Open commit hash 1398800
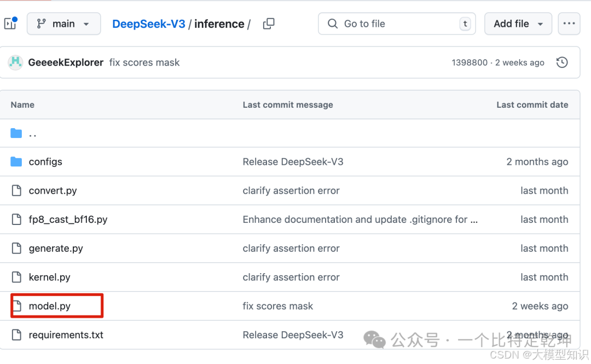The height and width of the screenshot is (364, 591). tap(470, 62)
